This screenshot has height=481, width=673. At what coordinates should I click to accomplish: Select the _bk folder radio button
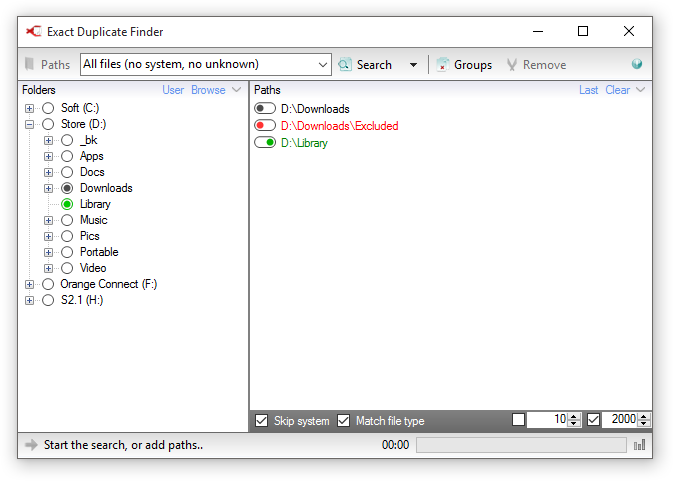click(x=67, y=140)
